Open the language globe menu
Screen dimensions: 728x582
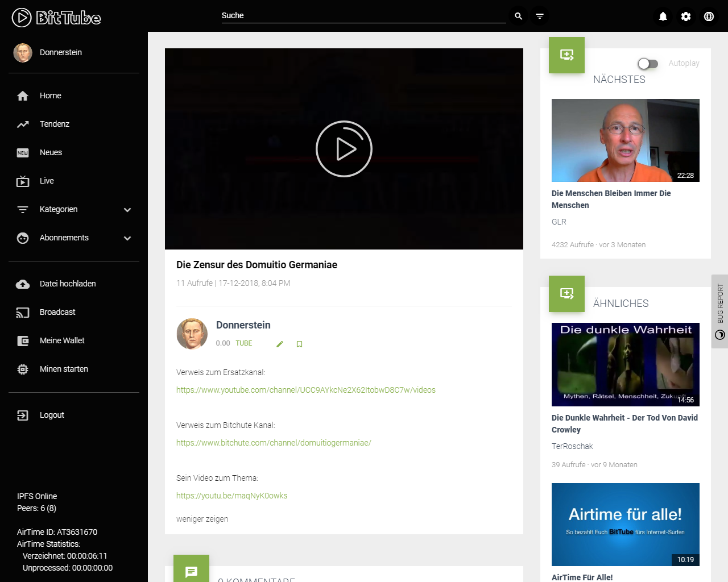tap(709, 16)
